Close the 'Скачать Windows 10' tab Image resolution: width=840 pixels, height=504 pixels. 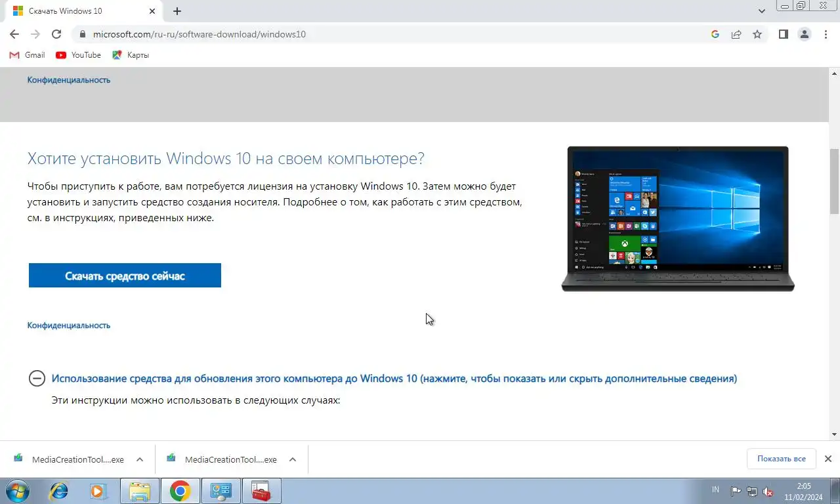click(x=152, y=11)
